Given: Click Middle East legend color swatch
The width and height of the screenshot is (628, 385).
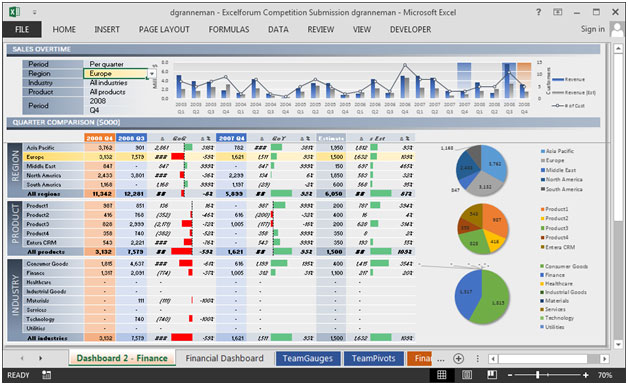Looking at the screenshot, I should click(543, 170).
